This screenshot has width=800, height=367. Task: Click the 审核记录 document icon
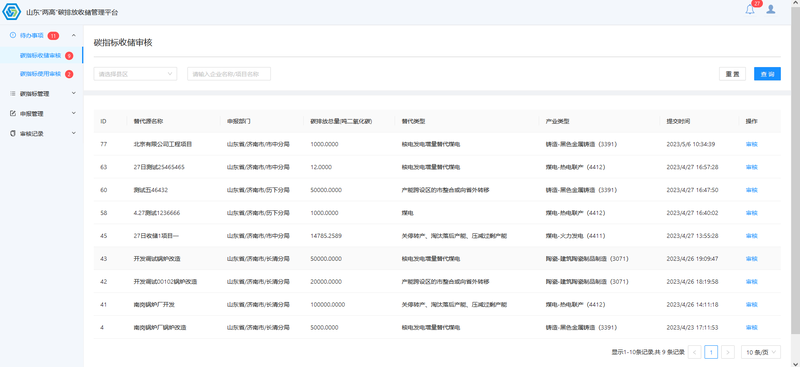[13, 133]
